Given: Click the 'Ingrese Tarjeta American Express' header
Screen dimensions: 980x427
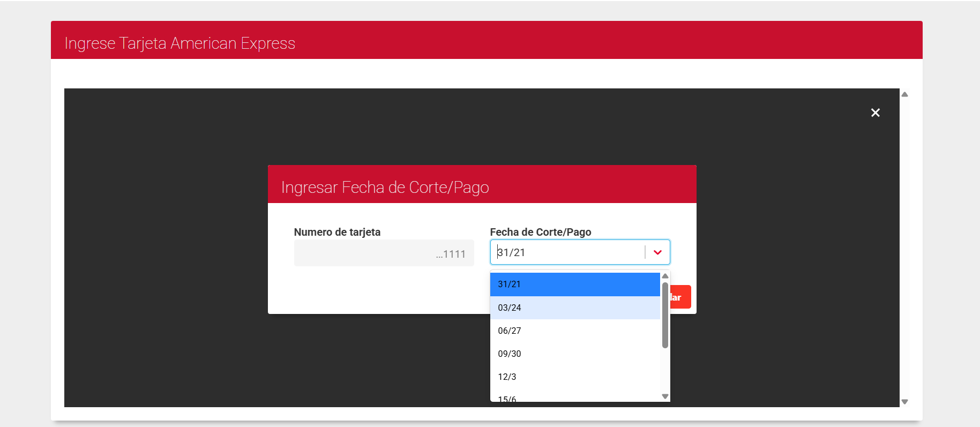Looking at the screenshot, I should (179, 43).
